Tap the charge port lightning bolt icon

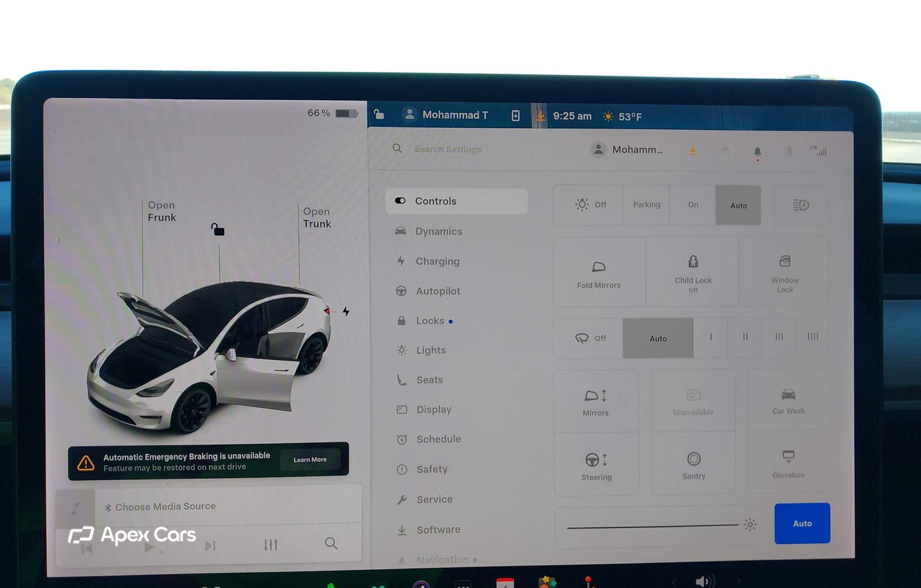point(346,312)
